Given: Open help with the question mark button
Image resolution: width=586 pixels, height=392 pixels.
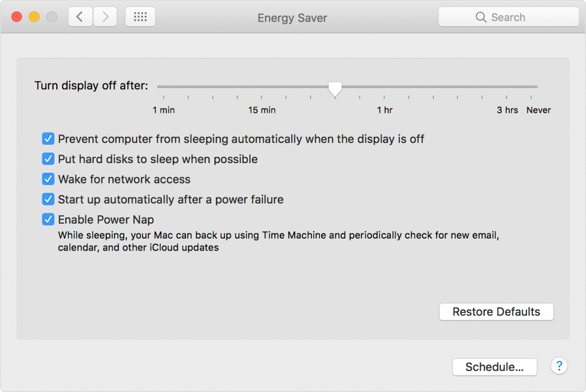Looking at the screenshot, I should pyautogui.click(x=559, y=366).
